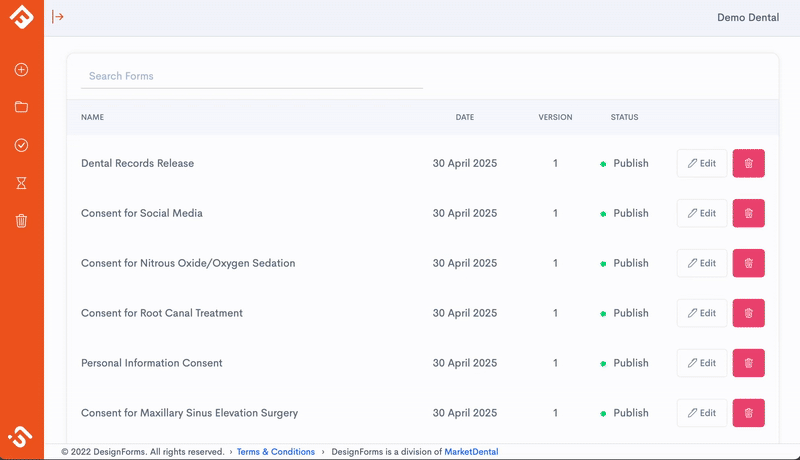Visit the MarketDental link in footer
This screenshot has height=460, width=800.
(x=471, y=452)
